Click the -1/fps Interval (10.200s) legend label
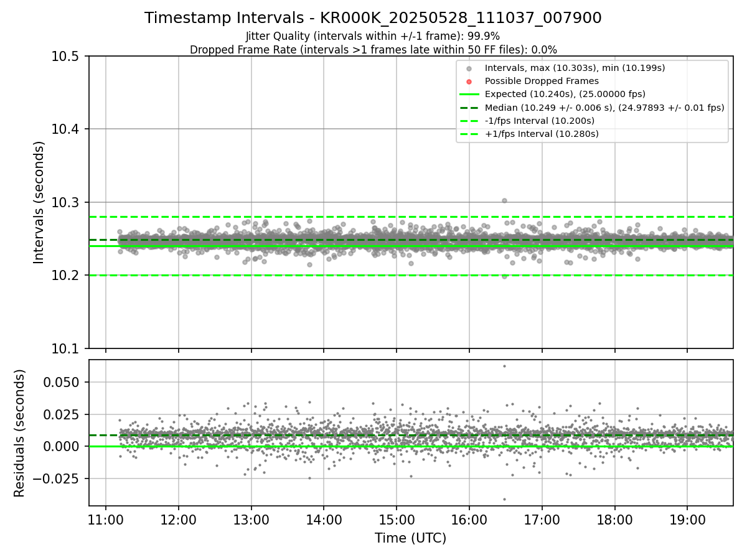This screenshot has height=560, width=747. tap(540, 120)
